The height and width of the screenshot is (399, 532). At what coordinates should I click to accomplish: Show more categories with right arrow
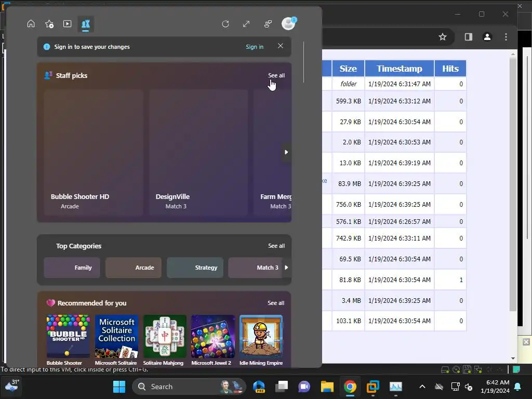tap(286, 268)
